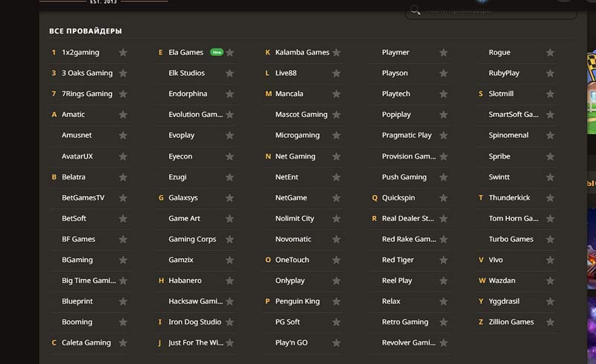Click the star beside Ela Games

230,53
